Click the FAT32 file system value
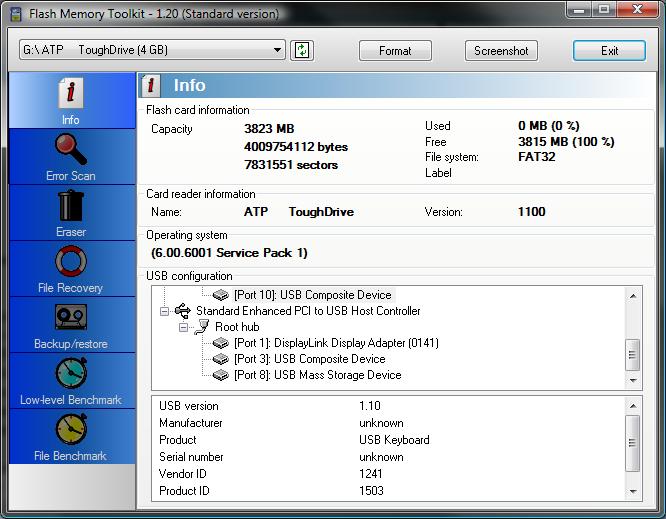The width and height of the screenshot is (666, 519). coord(536,157)
